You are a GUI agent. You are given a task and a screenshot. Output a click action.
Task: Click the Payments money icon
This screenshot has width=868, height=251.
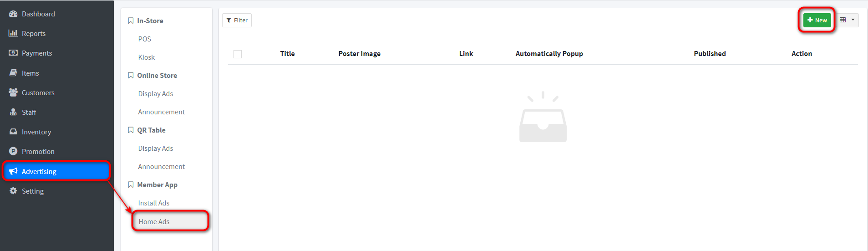pyautogui.click(x=13, y=53)
